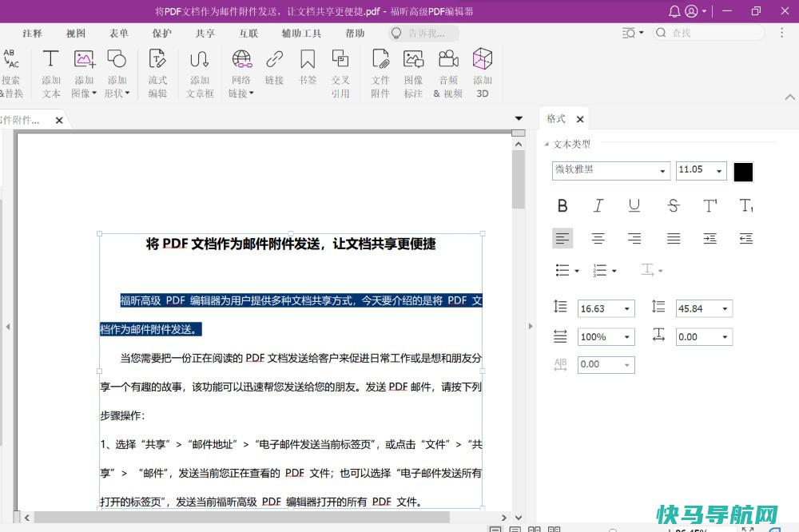Align text to the left
The image size is (799, 532).
click(562, 238)
